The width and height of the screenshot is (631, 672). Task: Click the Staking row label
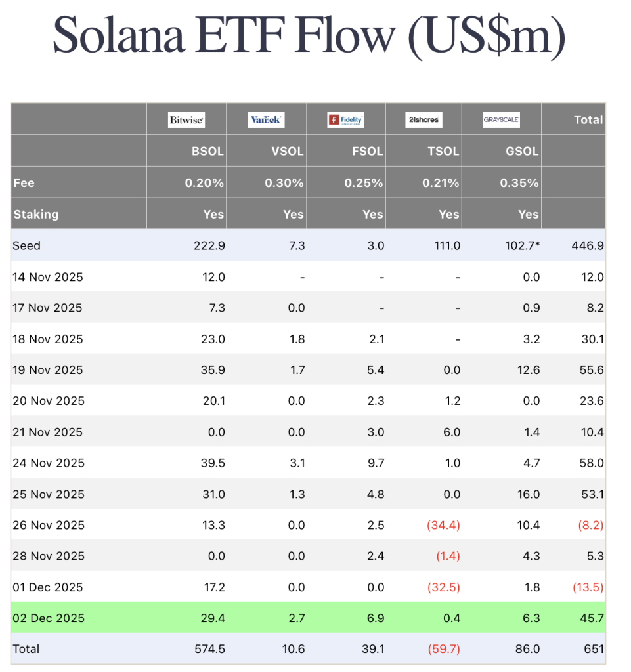coord(36,214)
